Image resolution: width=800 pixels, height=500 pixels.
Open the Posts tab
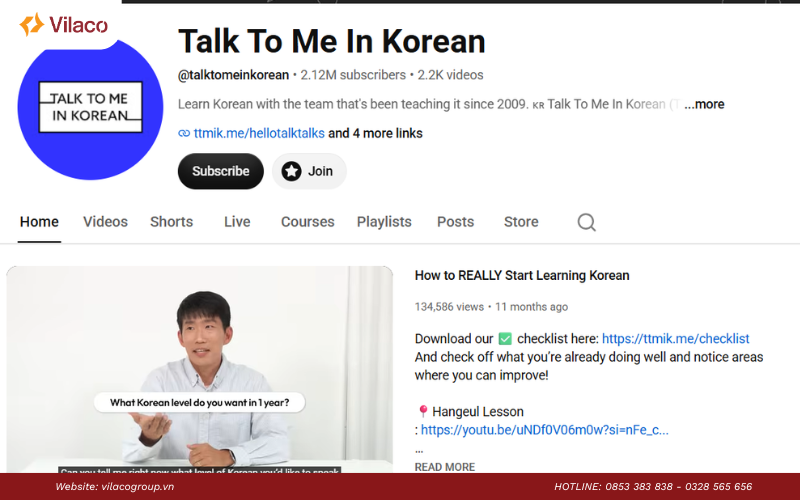[455, 222]
